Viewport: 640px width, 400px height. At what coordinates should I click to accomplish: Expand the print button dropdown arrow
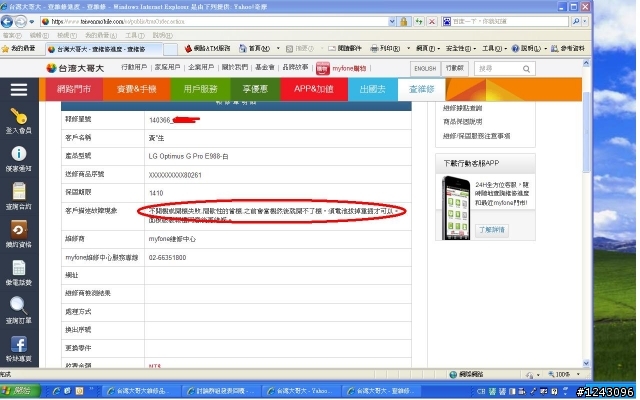[409, 48]
